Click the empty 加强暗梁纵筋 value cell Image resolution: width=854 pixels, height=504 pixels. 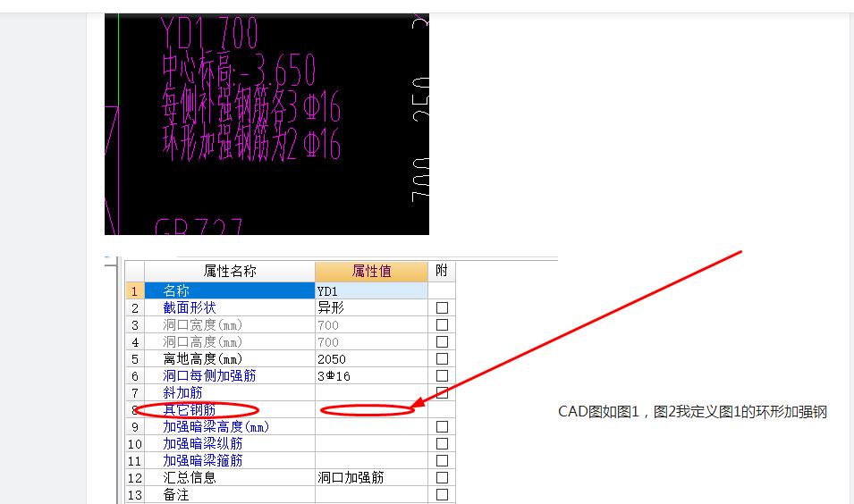pos(371,443)
